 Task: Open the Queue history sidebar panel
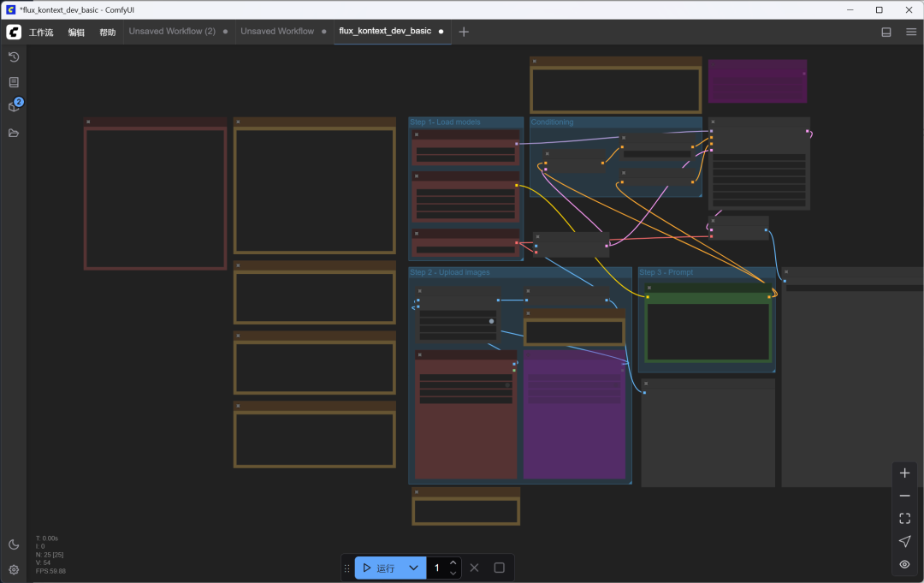click(14, 57)
